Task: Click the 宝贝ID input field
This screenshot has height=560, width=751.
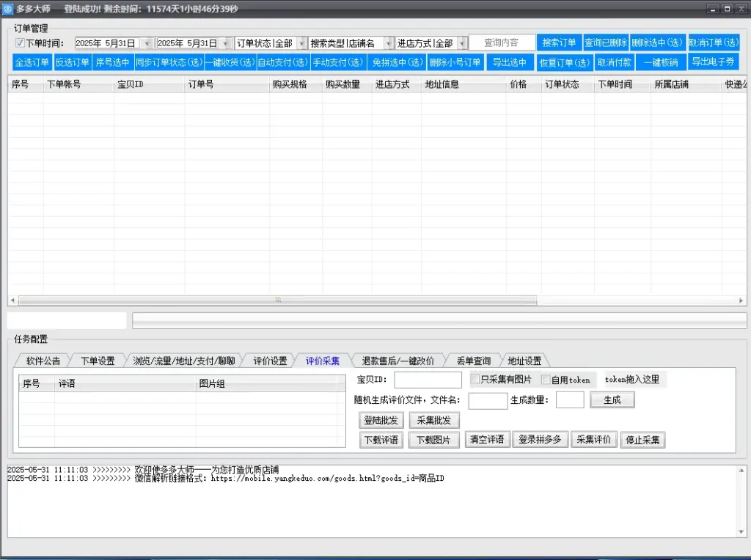Action: pyautogui.click(x=428, y=380)
